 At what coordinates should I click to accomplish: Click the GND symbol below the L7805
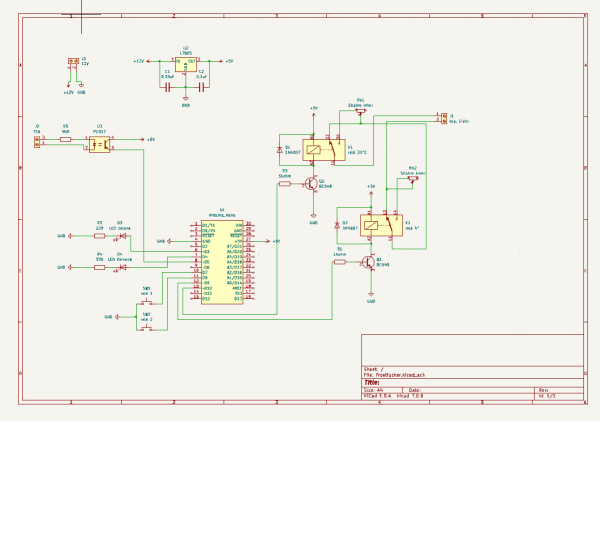coord(186,99)
